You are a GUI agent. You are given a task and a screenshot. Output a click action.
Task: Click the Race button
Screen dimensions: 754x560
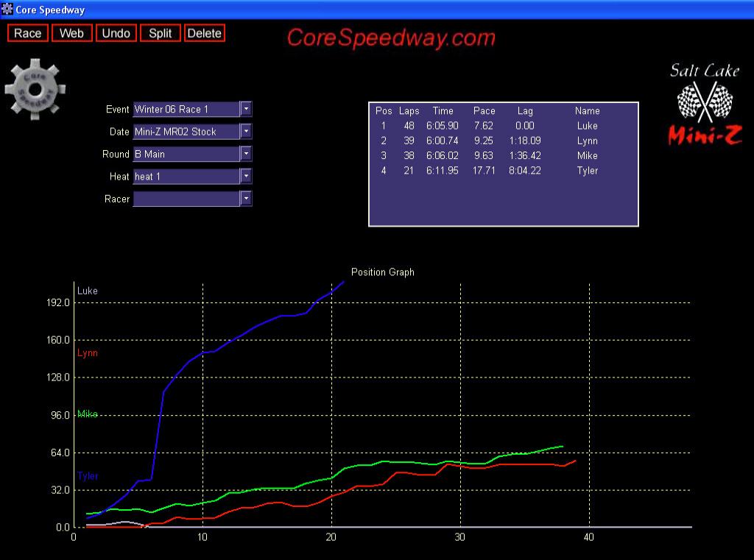tap(28, 33)
